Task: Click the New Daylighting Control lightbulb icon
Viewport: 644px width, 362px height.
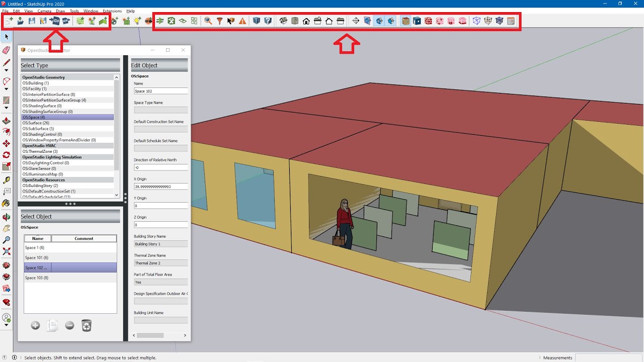Action: [x=137, y=21]
